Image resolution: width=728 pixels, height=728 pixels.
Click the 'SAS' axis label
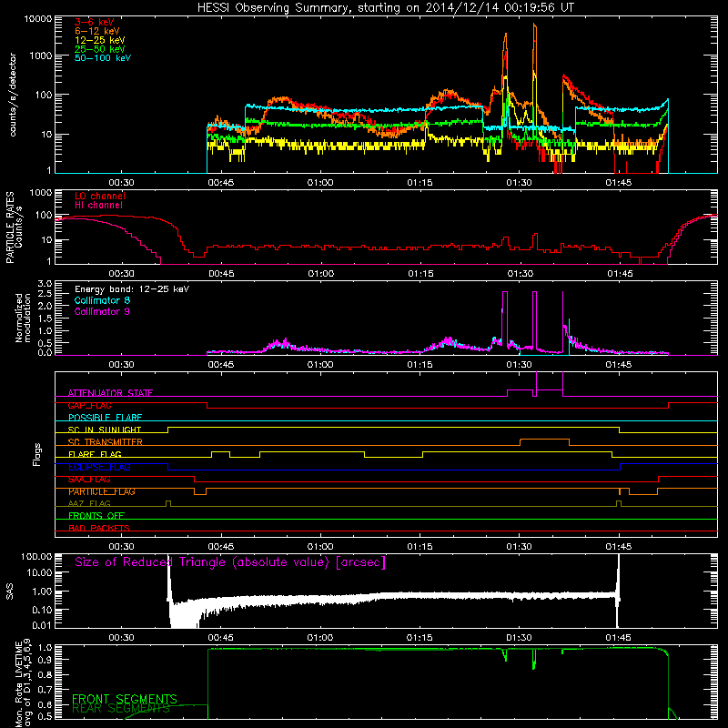[10, 591]
